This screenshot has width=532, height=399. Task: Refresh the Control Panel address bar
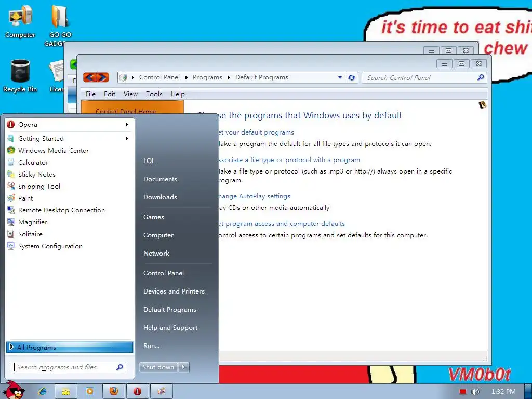coord(352,78)
